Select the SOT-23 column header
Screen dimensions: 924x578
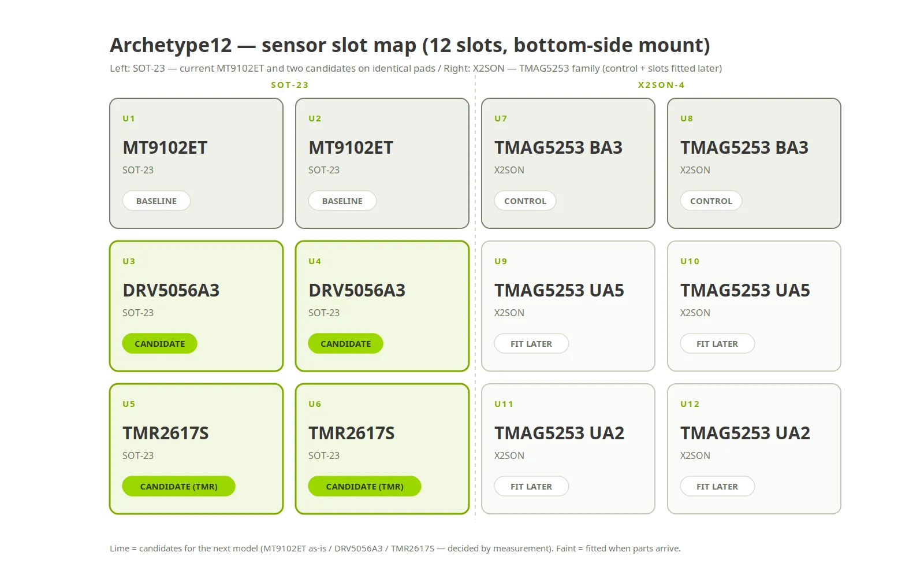pyautogui.click(x=290, y=85)
